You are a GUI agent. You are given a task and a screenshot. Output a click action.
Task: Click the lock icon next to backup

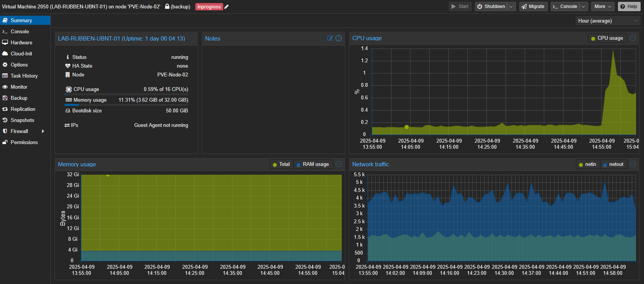pyautogui.click(x=167, y=6)
